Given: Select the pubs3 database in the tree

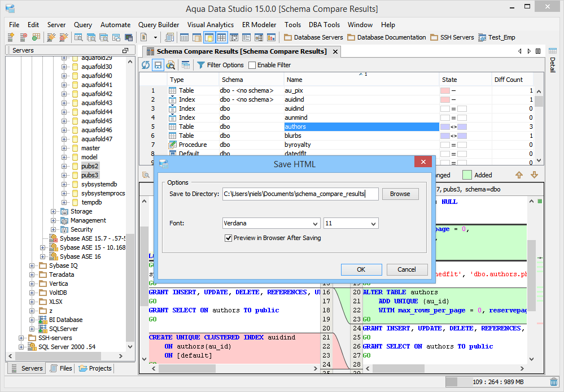Looking at the screenshot, I should (90, 175).
